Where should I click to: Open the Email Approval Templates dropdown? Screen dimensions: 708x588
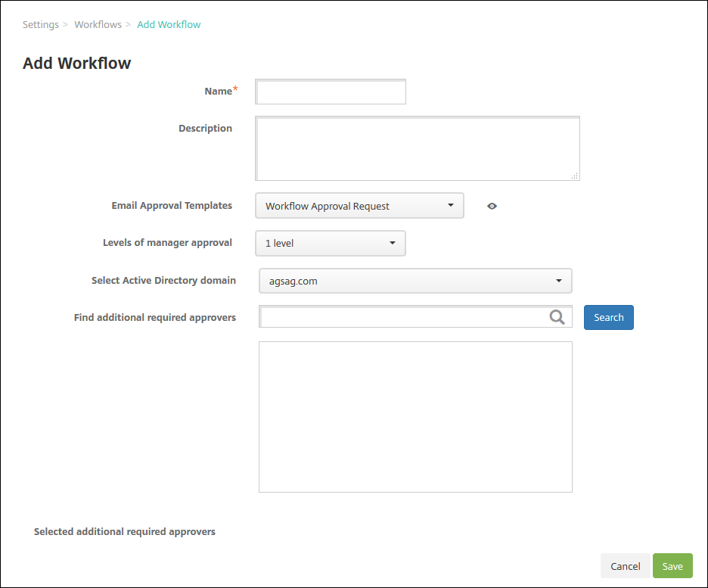point(359,206)
